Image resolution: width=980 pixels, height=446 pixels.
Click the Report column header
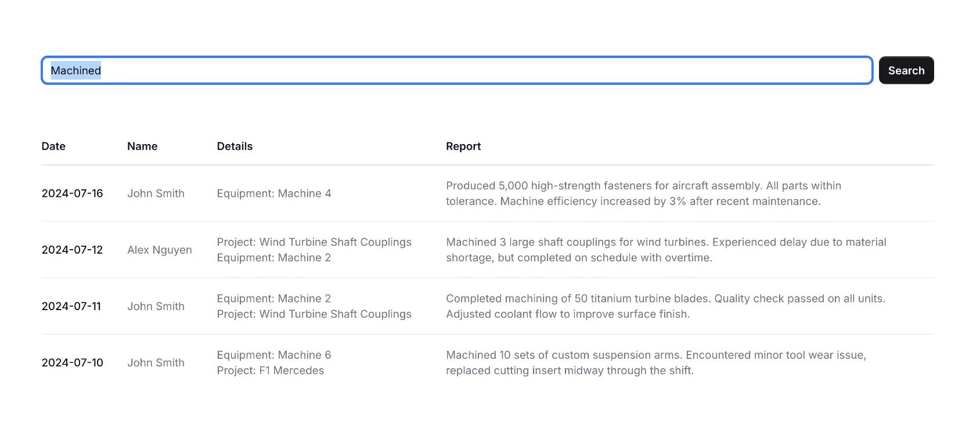(x=463, y=146)
